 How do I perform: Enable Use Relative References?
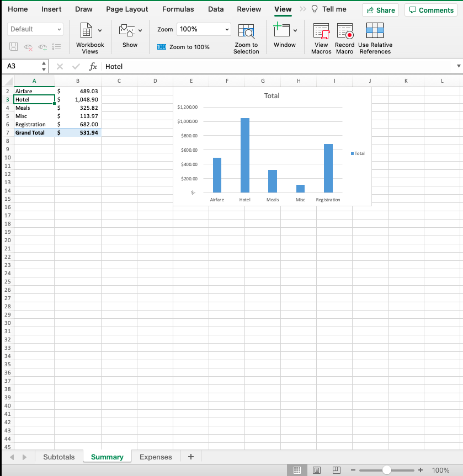click(x=375, y=34)
